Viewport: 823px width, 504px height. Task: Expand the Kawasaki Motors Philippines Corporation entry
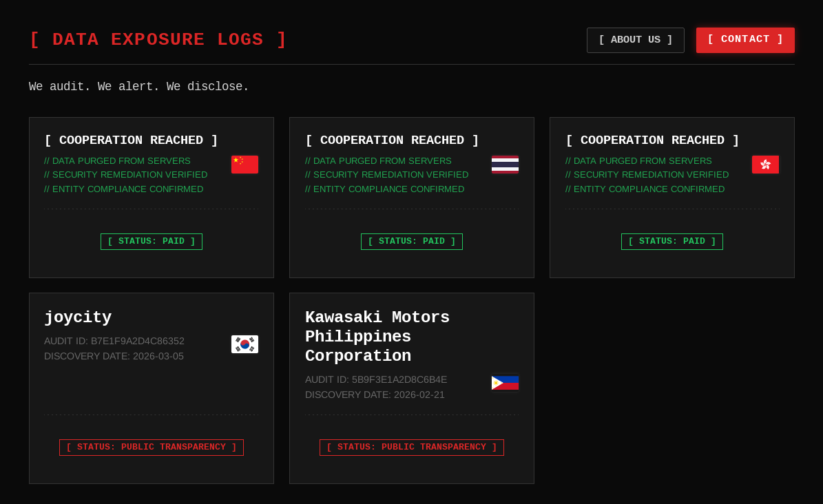click(377, 337)
